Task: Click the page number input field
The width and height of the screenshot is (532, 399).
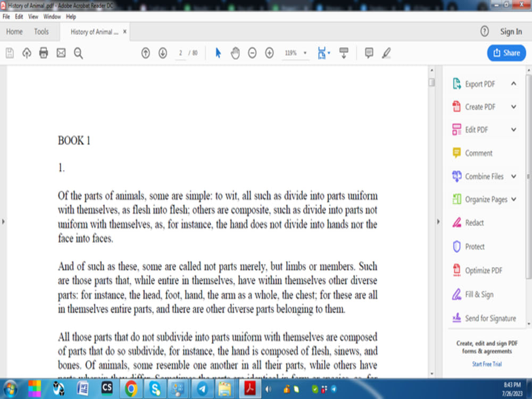Action: pos(180,53)
